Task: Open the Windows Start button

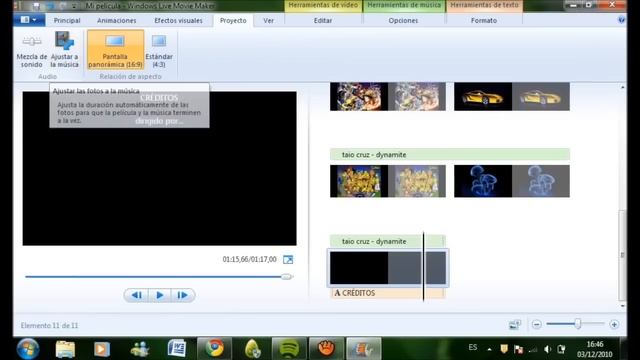Action: click(28, 349)
